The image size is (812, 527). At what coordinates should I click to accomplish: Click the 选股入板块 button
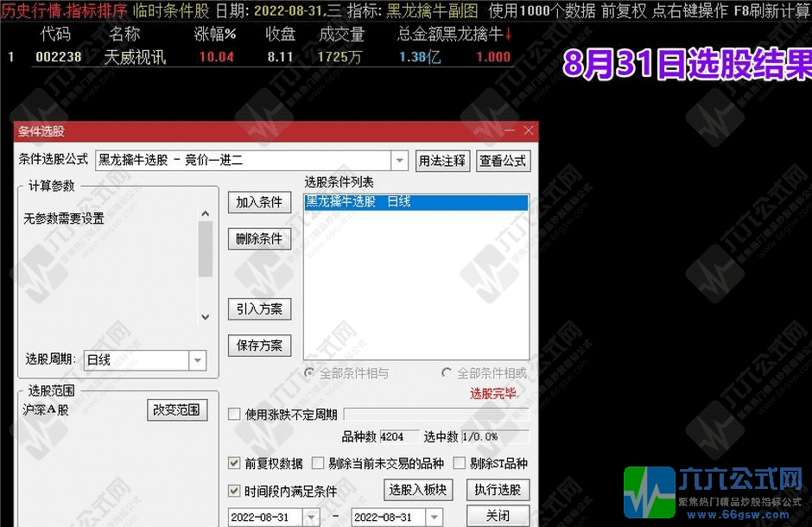pos(418,490)
